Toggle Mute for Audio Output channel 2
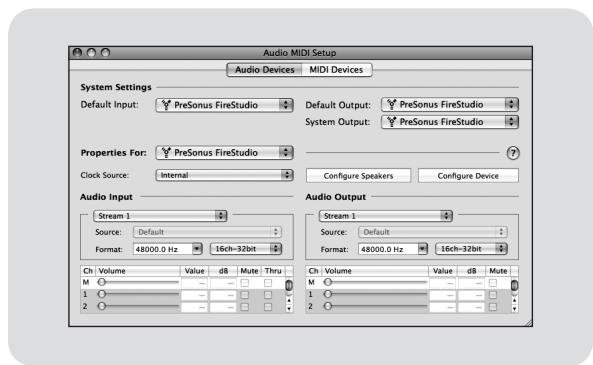 [492, 307]
